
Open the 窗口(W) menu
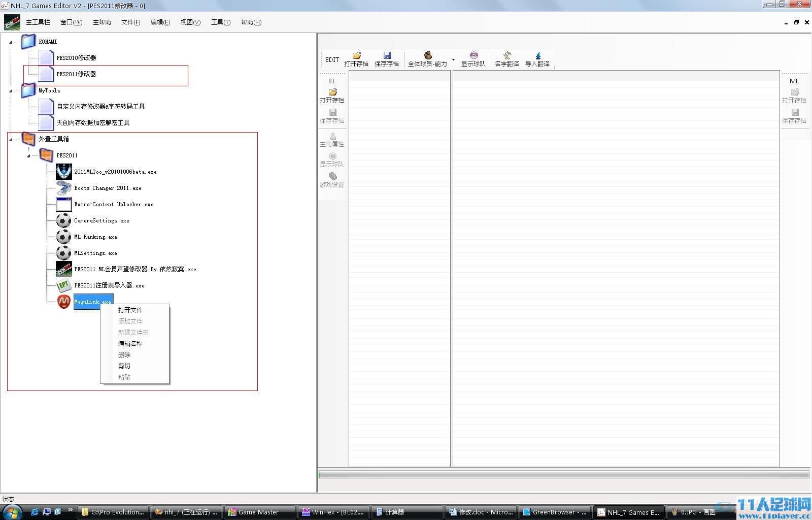click(71, 22)
